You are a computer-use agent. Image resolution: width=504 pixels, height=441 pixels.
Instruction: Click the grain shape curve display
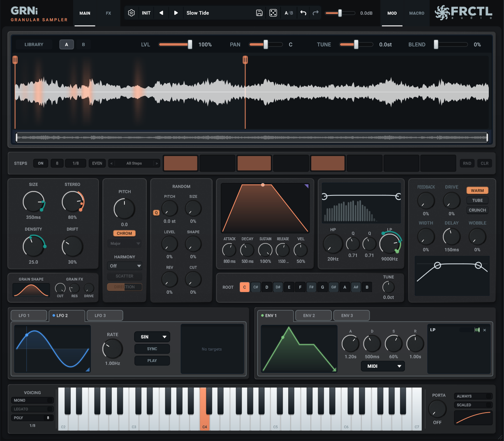[x=31, y=290]
